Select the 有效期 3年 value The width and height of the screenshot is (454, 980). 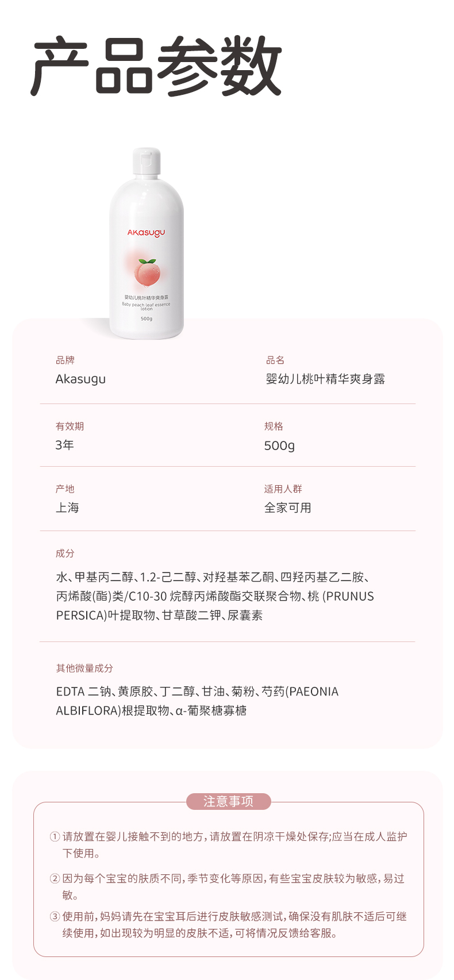pos(64,445)
